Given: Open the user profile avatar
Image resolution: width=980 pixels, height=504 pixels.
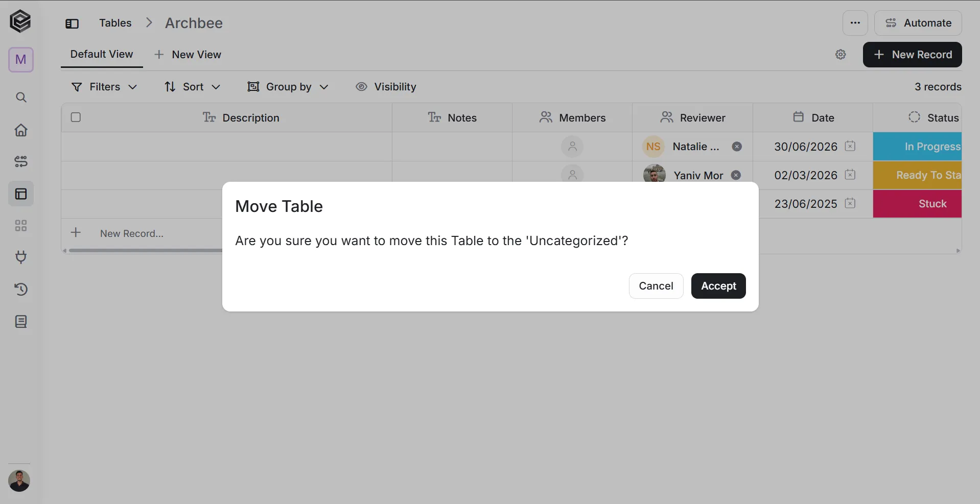Looking at the screenshot, I should pyautogui.click(x=19, y=481).
